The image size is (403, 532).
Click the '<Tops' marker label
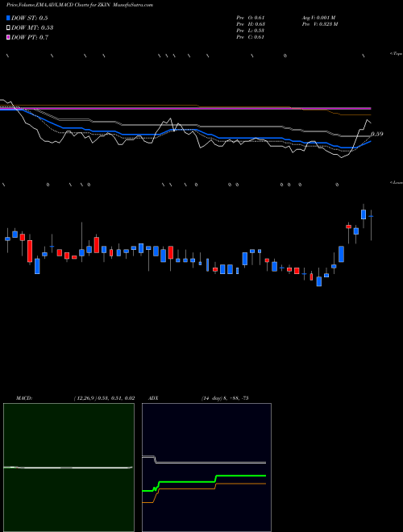click(x=397, y=54)
